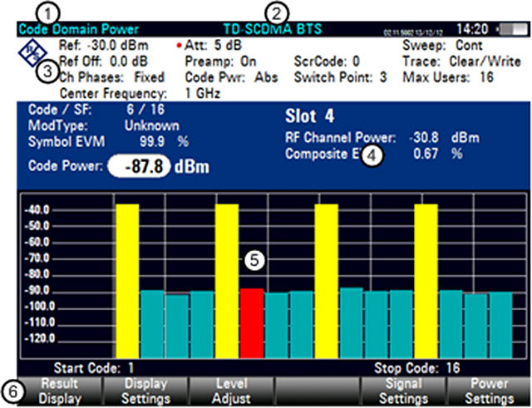Click the Ref Off: 0.0 dB setting

point(103,61)
